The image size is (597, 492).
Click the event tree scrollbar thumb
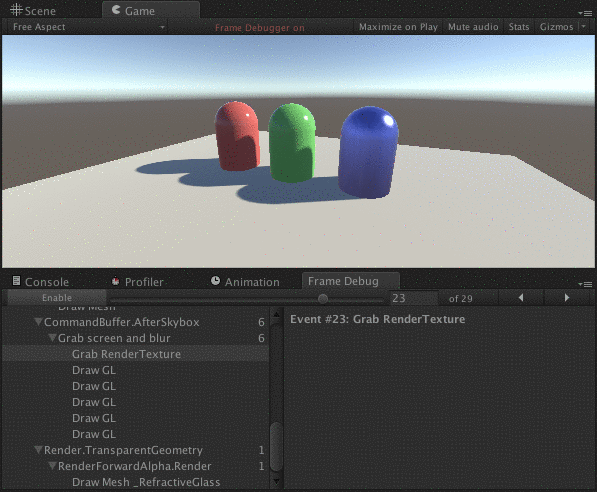coord(276,446)
